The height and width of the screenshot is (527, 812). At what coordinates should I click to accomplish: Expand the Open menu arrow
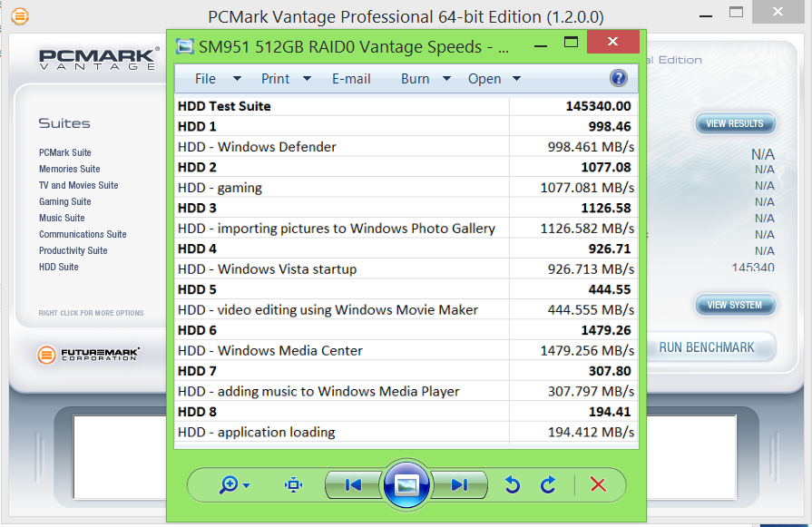click(516, 79)
